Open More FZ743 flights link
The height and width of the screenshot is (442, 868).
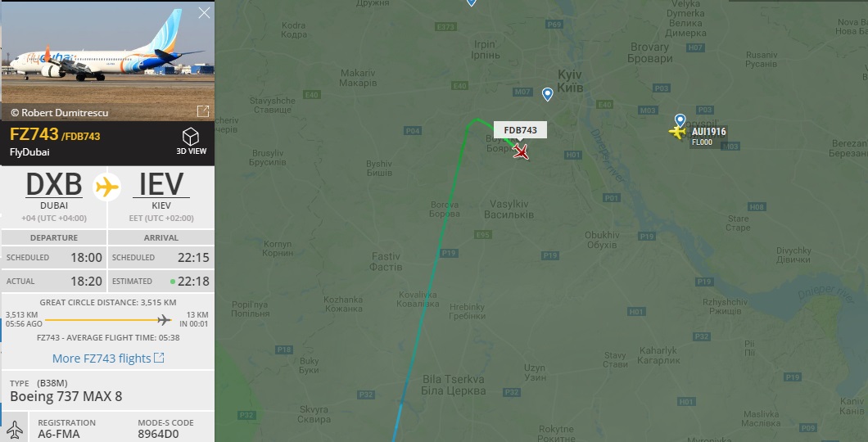[x=108, y=359]
